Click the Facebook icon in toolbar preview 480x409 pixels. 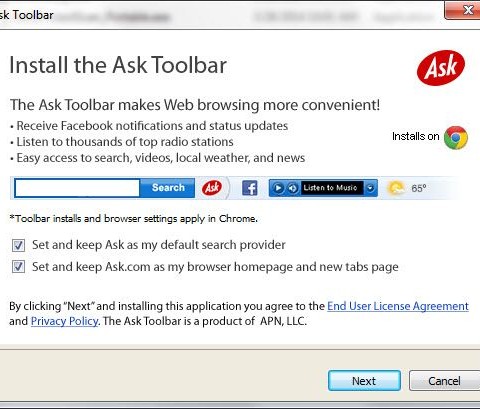[x=250, y=188]
